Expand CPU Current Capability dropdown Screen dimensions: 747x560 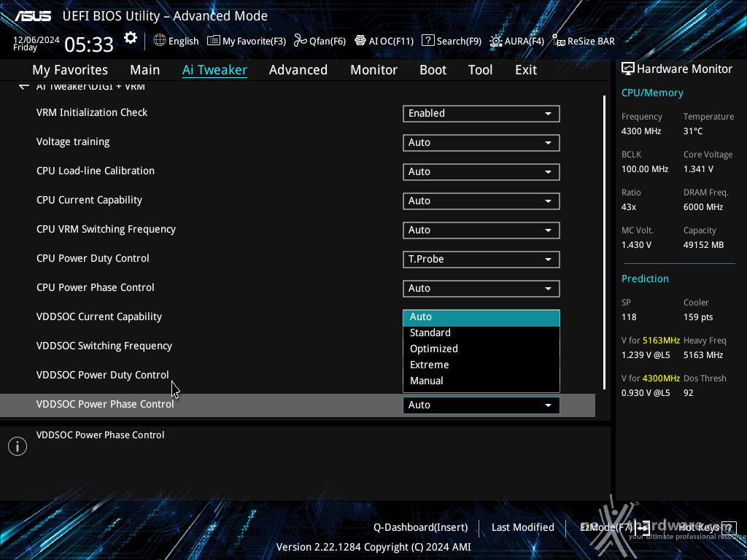pyautogui.click(x=481, y=201)
